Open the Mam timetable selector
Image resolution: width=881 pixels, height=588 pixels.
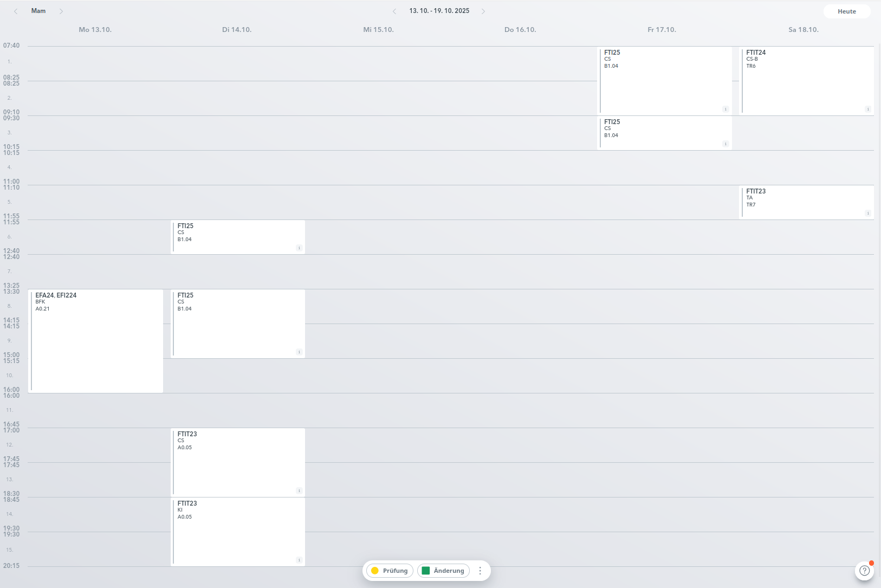[x=38, y=11]
